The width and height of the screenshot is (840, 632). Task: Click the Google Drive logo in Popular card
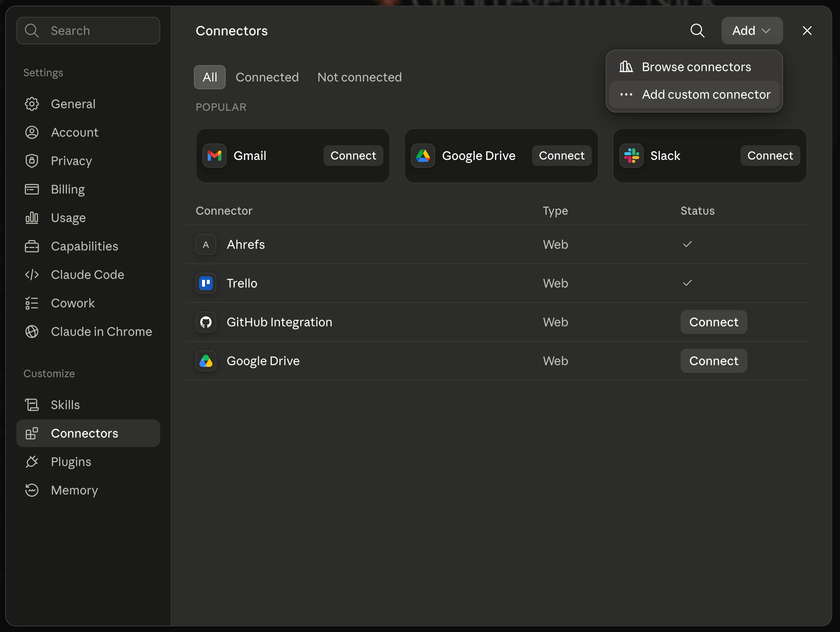pos(423,156)
